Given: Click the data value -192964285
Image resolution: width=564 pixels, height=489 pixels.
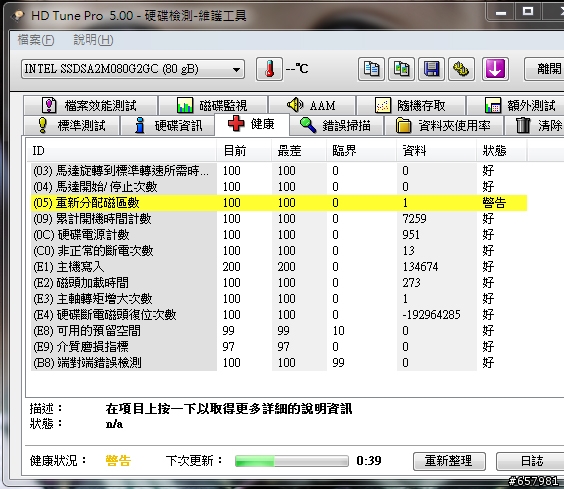Looking at the screenshot, I should (x=431, y=314).
